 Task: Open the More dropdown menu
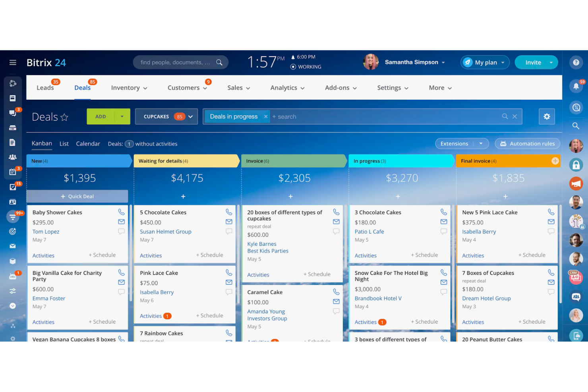[440, 88]
